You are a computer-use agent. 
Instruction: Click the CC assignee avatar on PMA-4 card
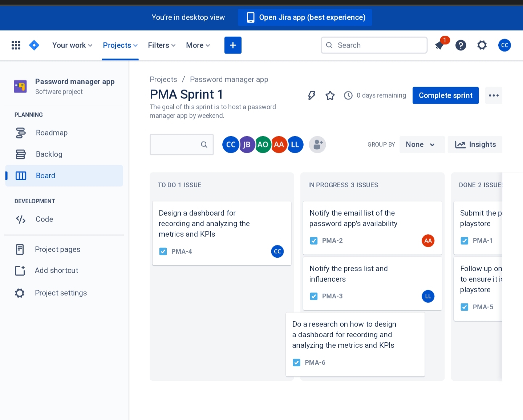point(277,251)
